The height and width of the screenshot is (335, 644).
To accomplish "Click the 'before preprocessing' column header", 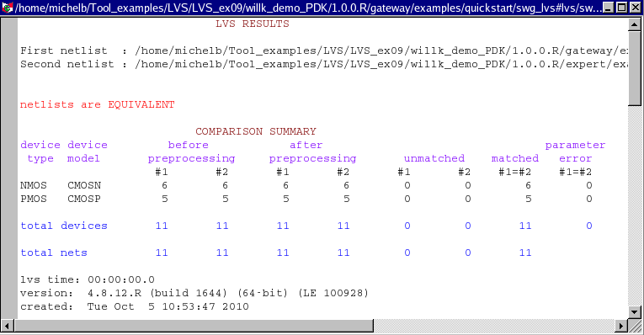I will point(191,152).
